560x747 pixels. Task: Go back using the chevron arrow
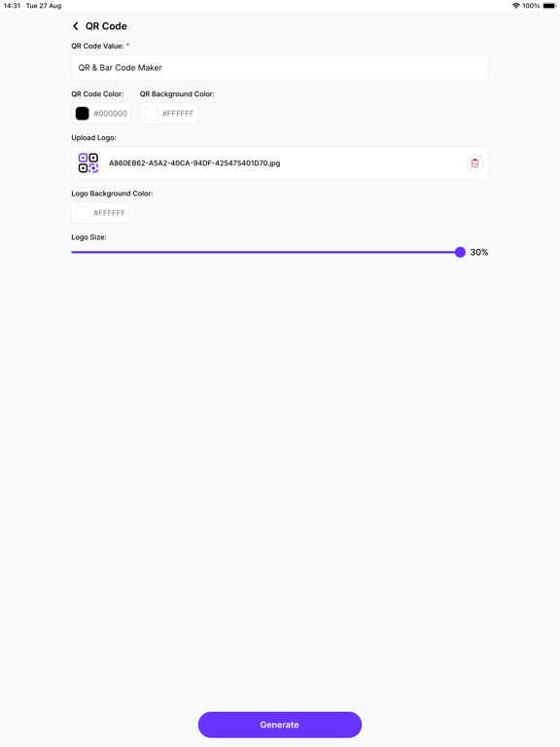(x=75, y=26)
